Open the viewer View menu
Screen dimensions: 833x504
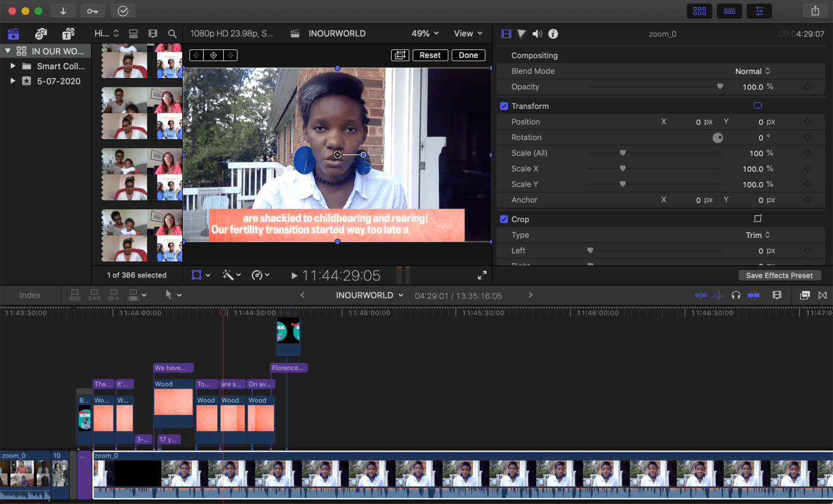coord(468,33)
